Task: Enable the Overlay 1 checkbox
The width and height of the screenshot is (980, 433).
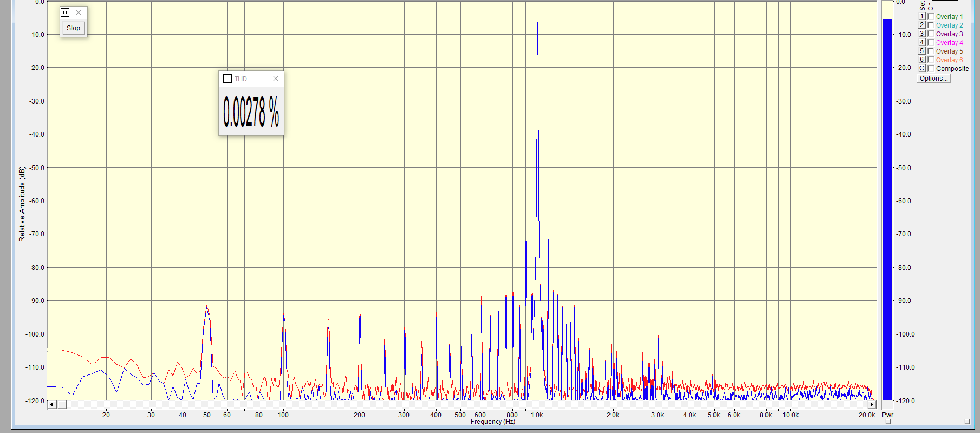Action: [931, 17]
